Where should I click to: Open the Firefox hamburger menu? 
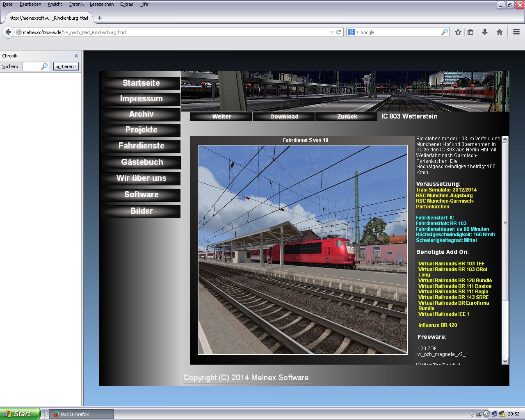click(516, 32)
